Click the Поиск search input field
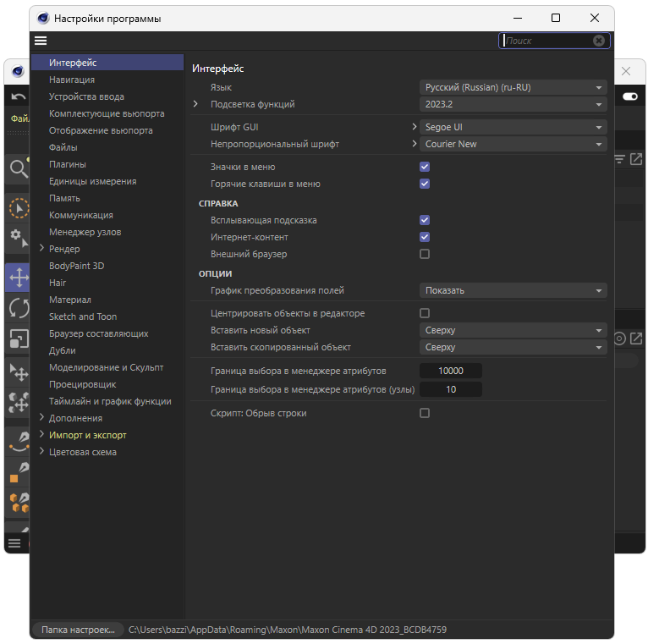 click(x=546, y=41)
